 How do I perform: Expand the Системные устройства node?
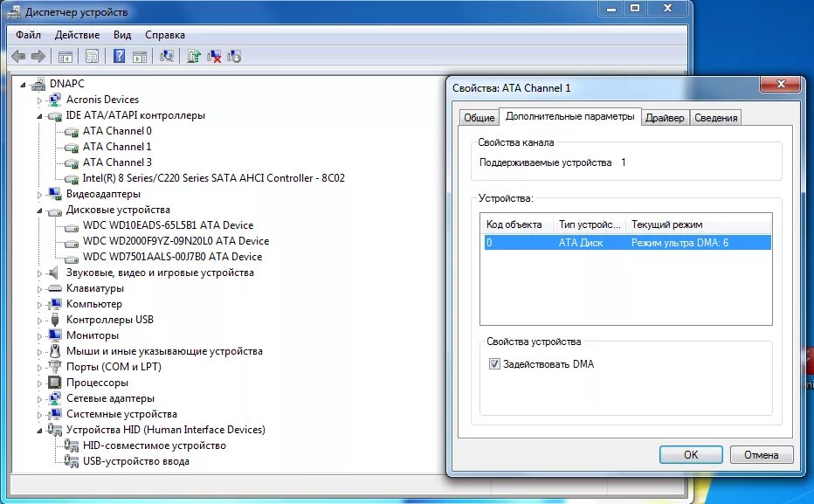tap(39, 415)
